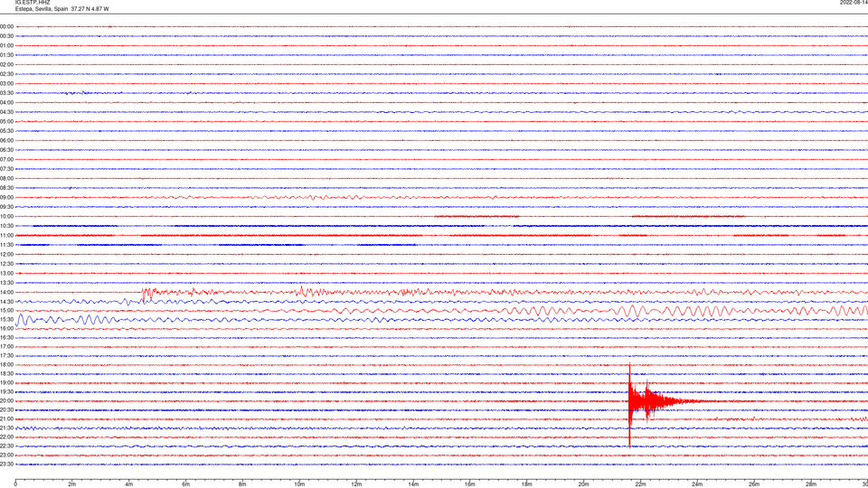Pick the 03:00 trace label

[x=6, y=83]
